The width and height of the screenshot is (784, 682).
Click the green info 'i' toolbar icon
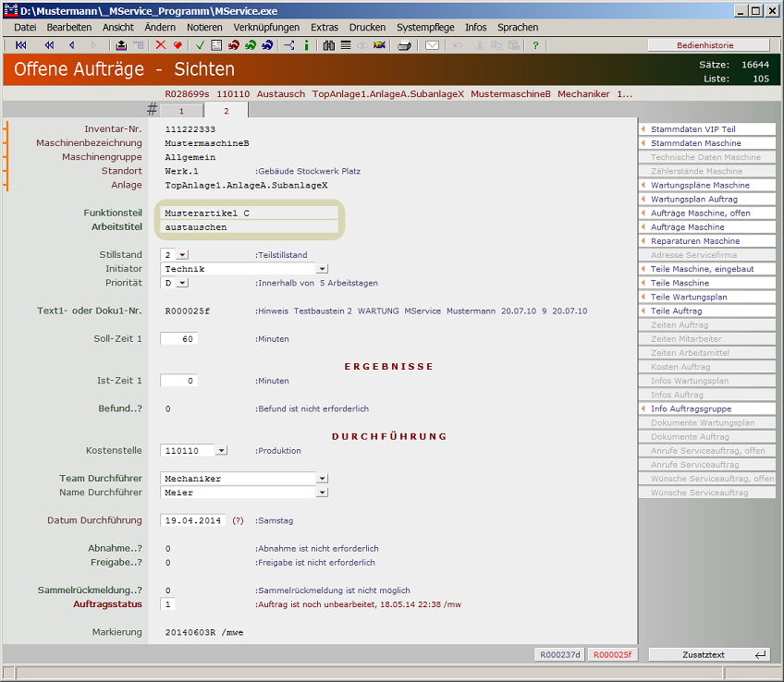[306, 45]
